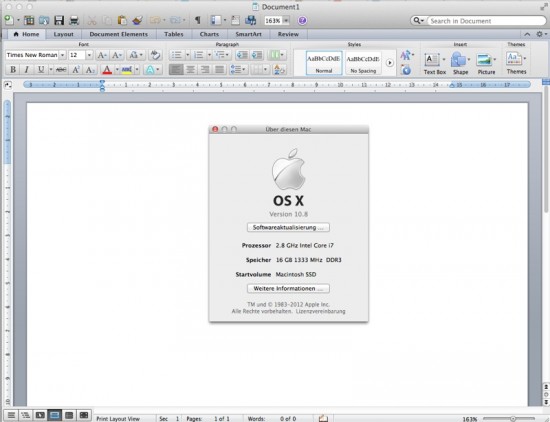Clear formatting with eraser icon
Screen dimensions: 550x422
pyautogui.click(x=155, y=55)
